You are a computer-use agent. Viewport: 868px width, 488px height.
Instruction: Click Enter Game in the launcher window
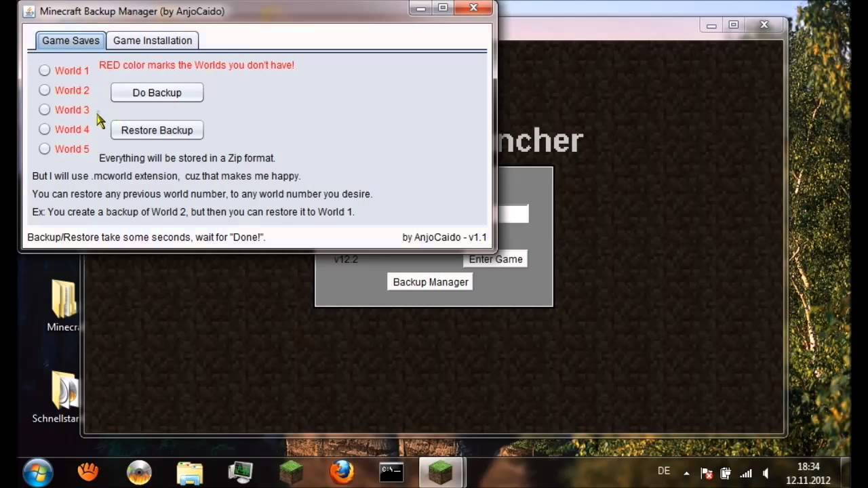(496, 259)
